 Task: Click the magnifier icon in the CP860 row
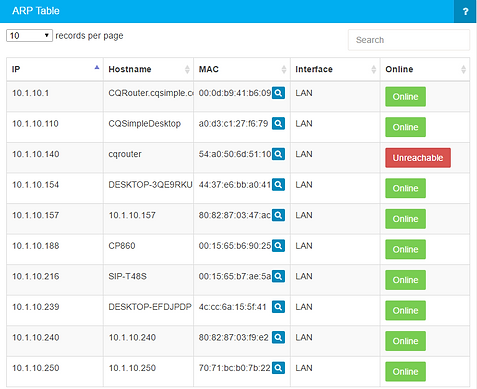[278, 246]
